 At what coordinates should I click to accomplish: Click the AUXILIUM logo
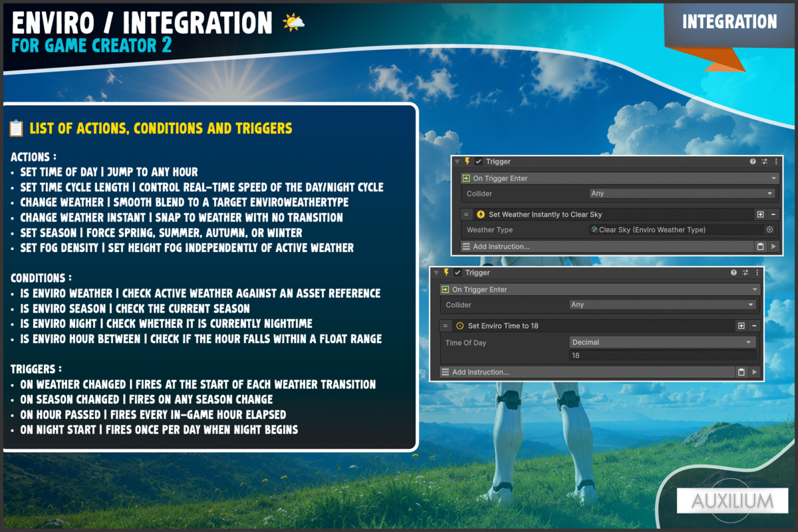tap(732, 501)
